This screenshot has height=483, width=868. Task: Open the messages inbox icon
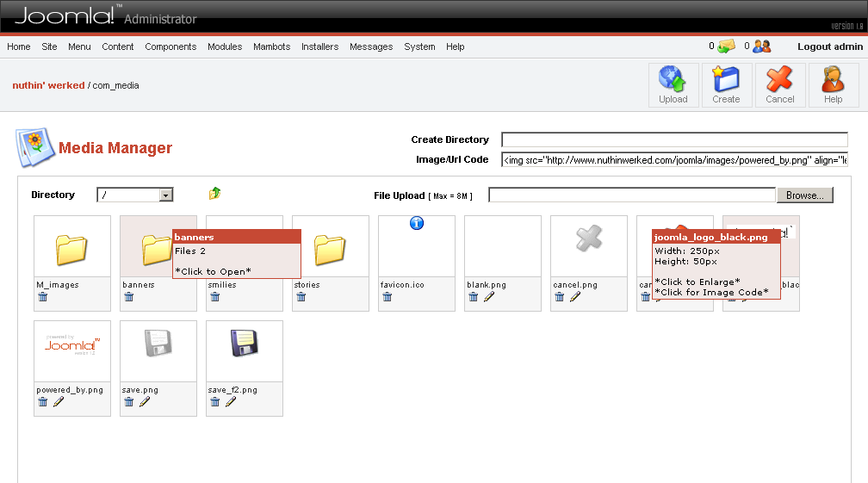pos(726,46)
